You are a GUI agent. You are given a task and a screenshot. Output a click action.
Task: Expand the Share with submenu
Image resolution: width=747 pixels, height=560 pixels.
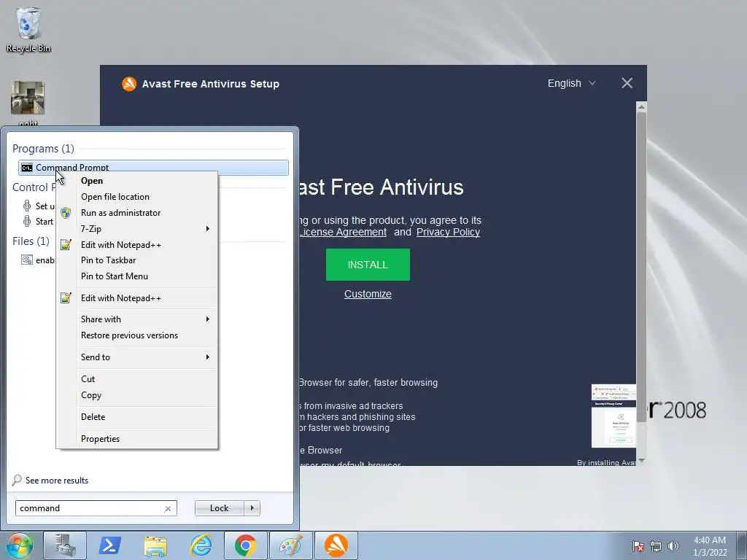coord(136,319)
